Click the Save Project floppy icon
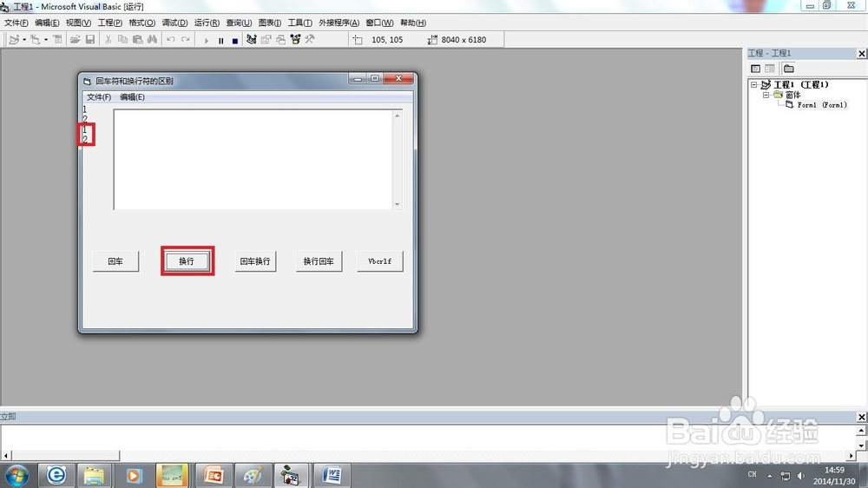 (x=89, y=39)
